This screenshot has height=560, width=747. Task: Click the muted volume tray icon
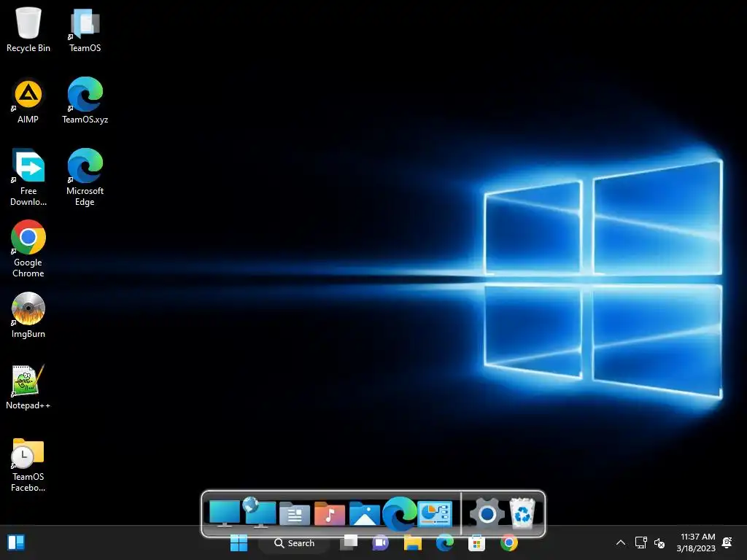659,542
